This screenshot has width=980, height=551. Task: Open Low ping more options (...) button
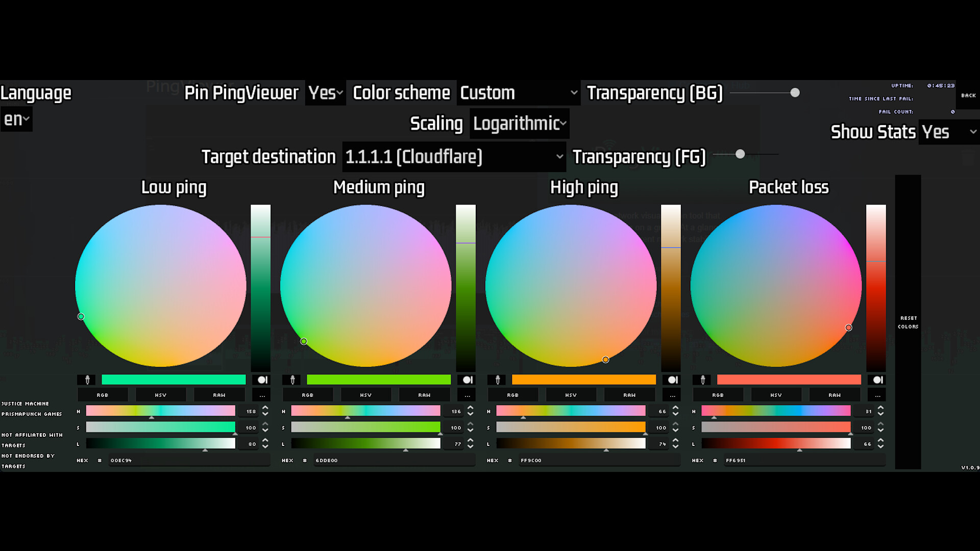click(x=262, y=395)
